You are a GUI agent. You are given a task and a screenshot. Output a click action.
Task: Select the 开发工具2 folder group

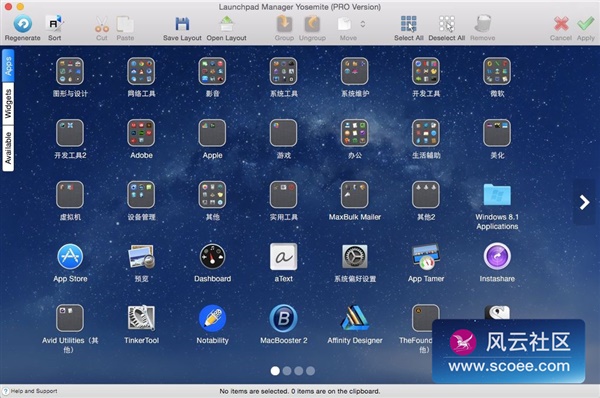(x=70, y=133)
